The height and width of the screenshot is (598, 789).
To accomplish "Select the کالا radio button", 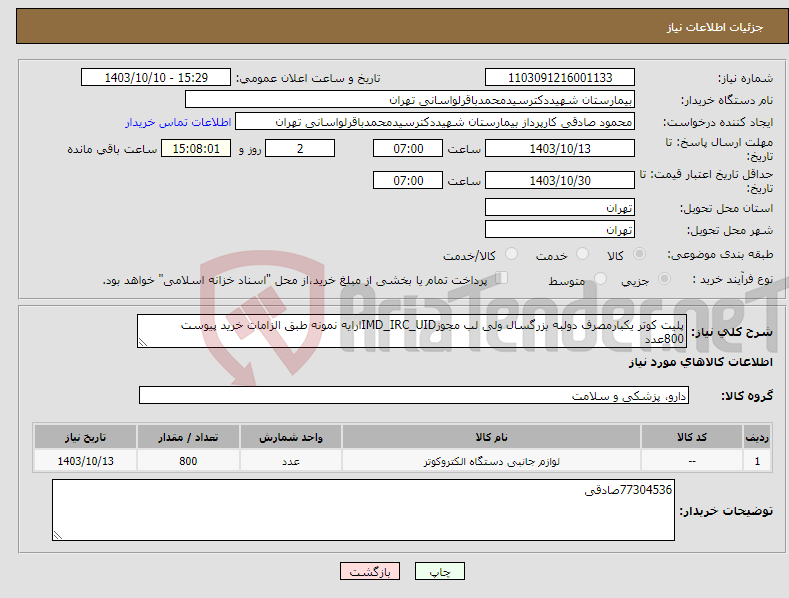I will (x=639, y=254).
